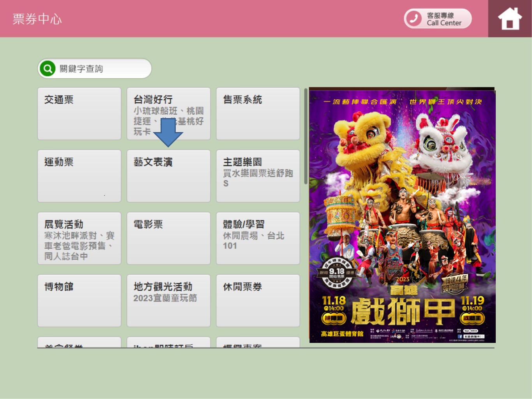Select the 售票系統 tile
This screenshot has height=399, width=532.
(258, 114)
